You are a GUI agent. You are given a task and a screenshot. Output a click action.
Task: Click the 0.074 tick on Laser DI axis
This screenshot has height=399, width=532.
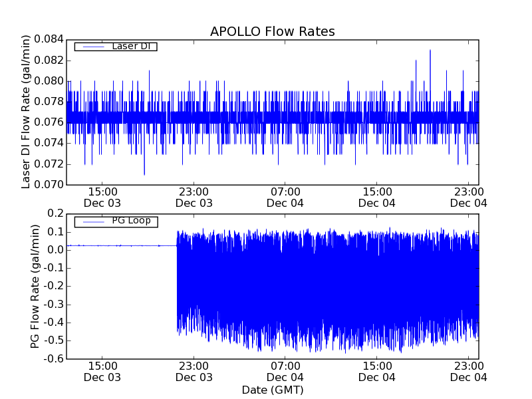pos(49,143)
